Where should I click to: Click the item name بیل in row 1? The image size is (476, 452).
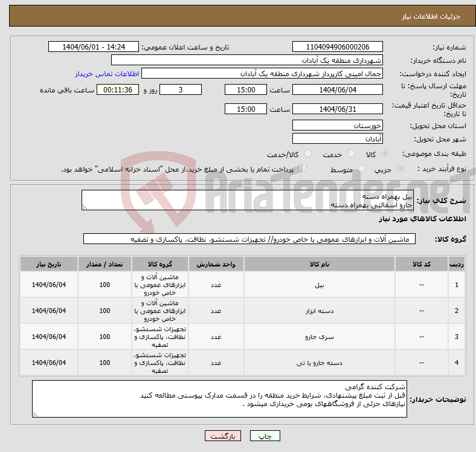click(x=320, y=285)
